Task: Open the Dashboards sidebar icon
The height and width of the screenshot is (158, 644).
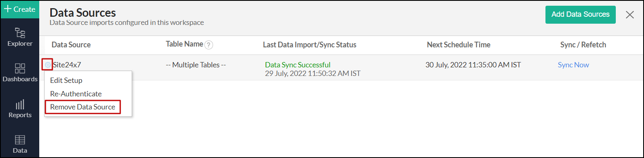Action: point(20,73)
